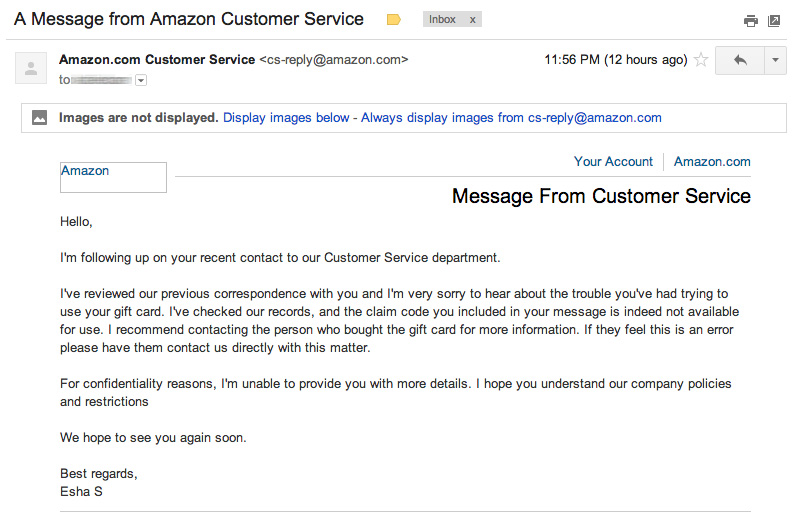
Task: Open the email in a new window
Action: coord(774,20)
